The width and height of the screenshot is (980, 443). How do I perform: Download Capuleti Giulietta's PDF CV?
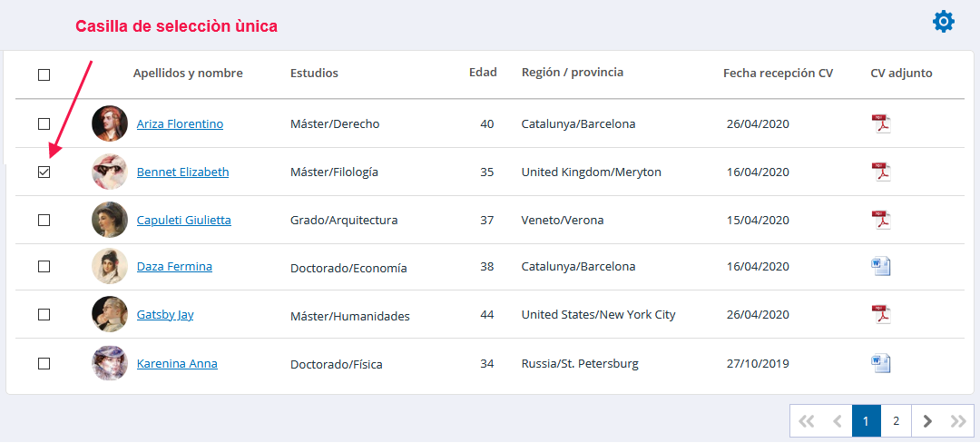pos(881,220)
